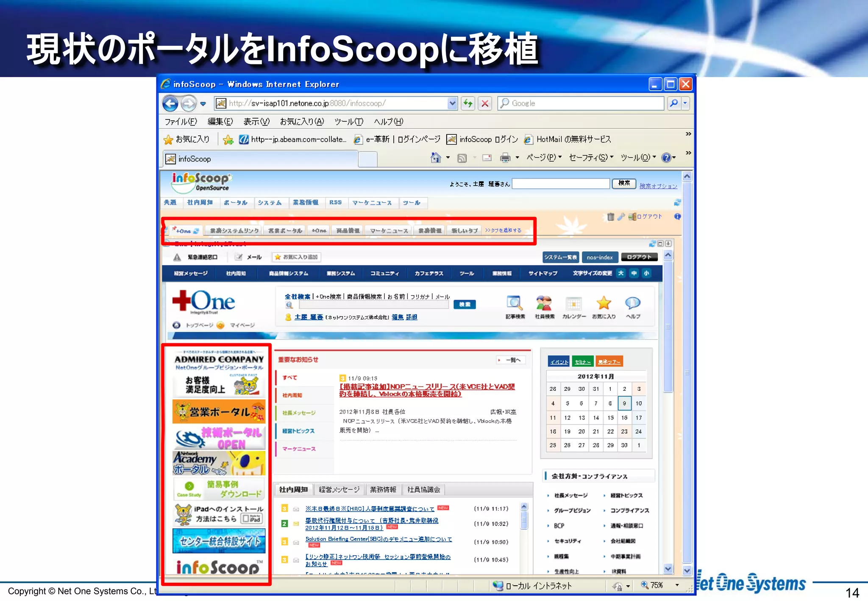Viewport: 868px width, 601px height.
Task: Click the black ログアウト button in the portal
Action: [639, 257]
